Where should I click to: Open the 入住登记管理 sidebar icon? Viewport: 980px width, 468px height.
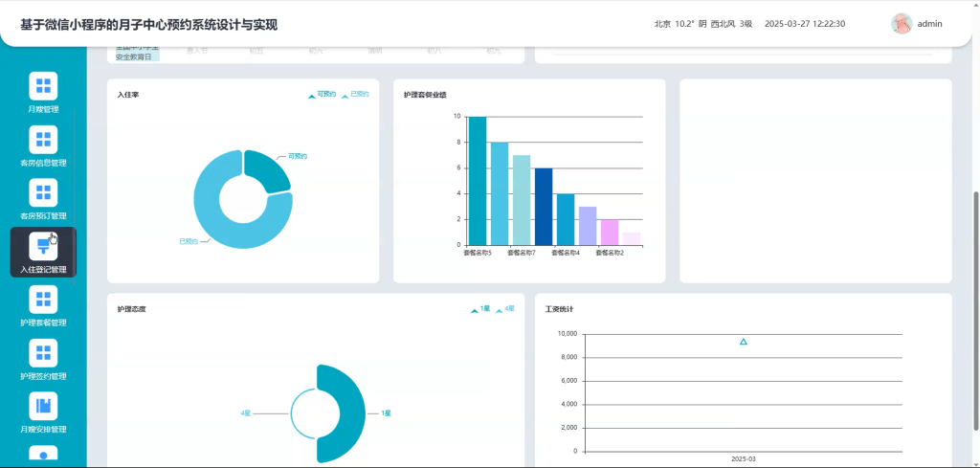pos(43,246)
